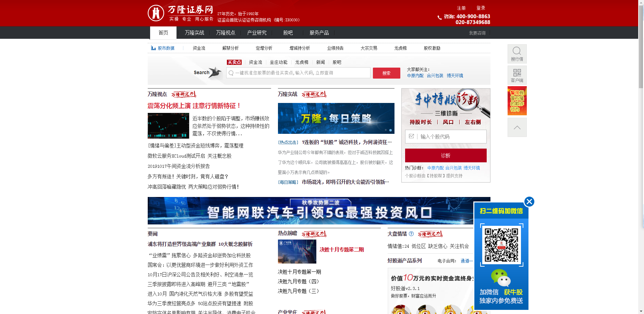
Task: Click the 万隆证券网 logo icon
Action: (x=156, y=13)
